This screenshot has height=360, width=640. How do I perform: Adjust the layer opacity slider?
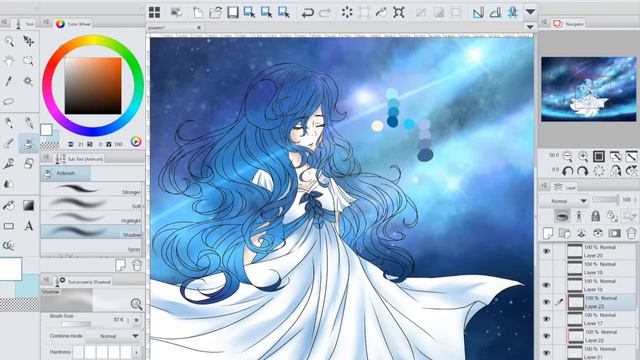(x=606, y=200)
